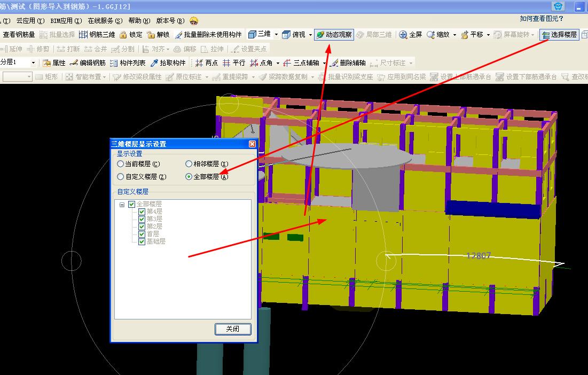This screenshot has width=588, height=375.
Task: Open 三维 view dropdown arrow
Action: (276, 35)
